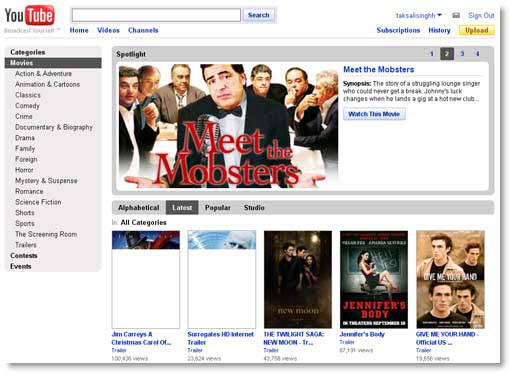Open the Jennifer's Body poster thumbnail
510x373 pixels.
pos(374,279)
